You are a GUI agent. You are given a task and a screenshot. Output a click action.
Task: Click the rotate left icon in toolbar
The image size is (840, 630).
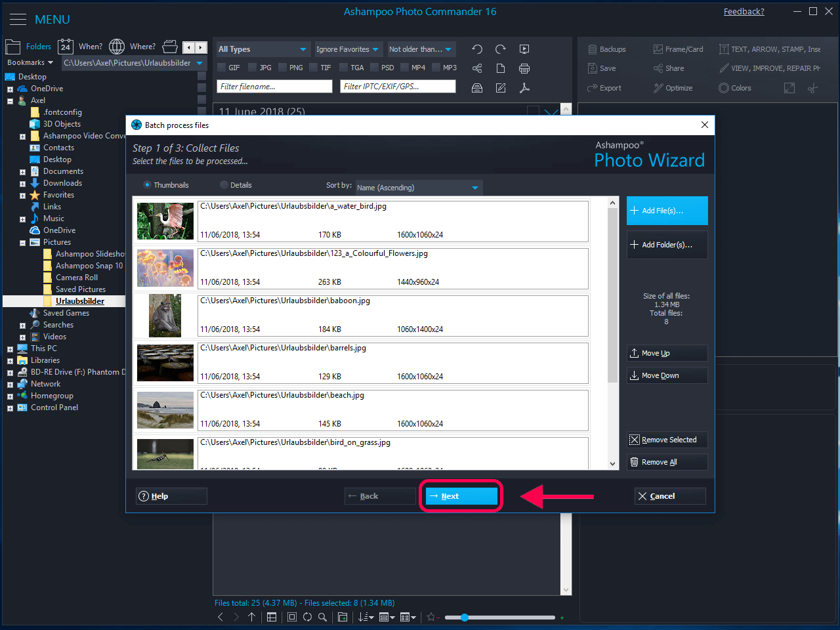[x=477, y=49]
